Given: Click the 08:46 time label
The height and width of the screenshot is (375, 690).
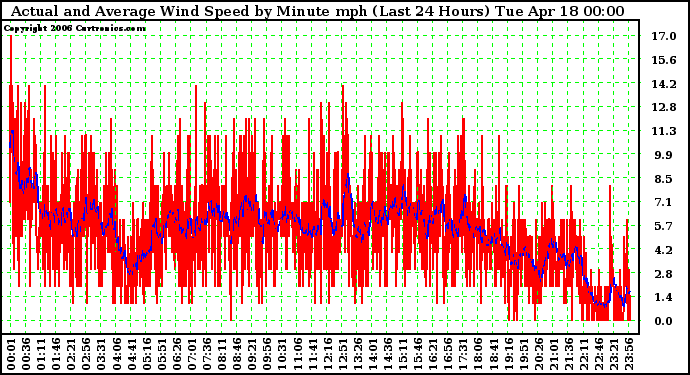Looking at the screenshot, I should (x=237, y=354).
